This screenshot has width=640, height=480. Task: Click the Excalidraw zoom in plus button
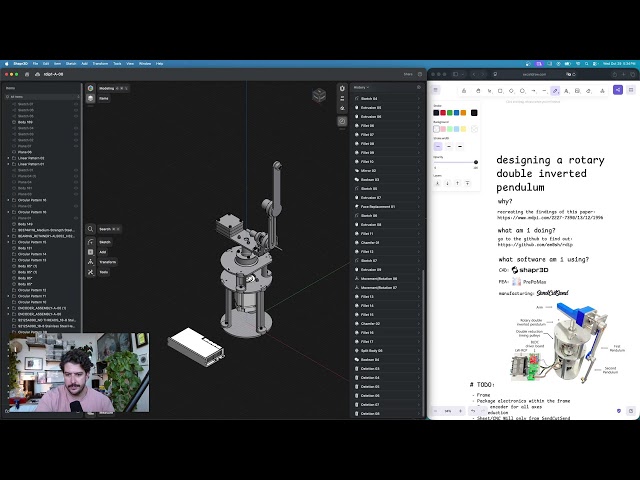pyautogui.click(x=461, y=411)
